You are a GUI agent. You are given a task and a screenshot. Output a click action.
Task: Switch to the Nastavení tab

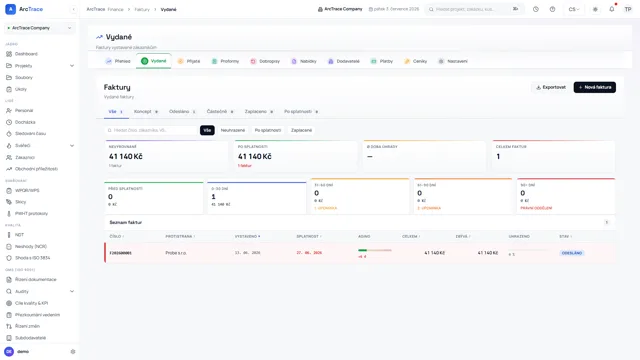click(x=453, y=61)
